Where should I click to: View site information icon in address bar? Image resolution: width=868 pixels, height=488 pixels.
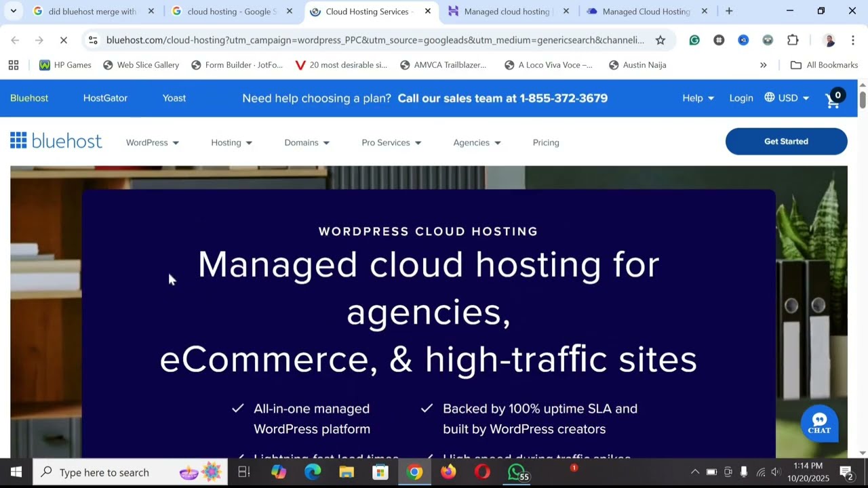pos(92,40)
